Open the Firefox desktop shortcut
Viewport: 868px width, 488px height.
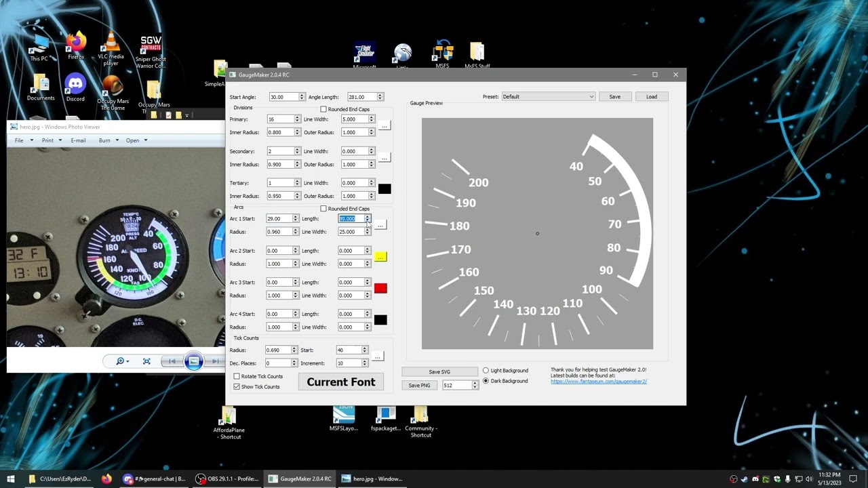point(76,46)
